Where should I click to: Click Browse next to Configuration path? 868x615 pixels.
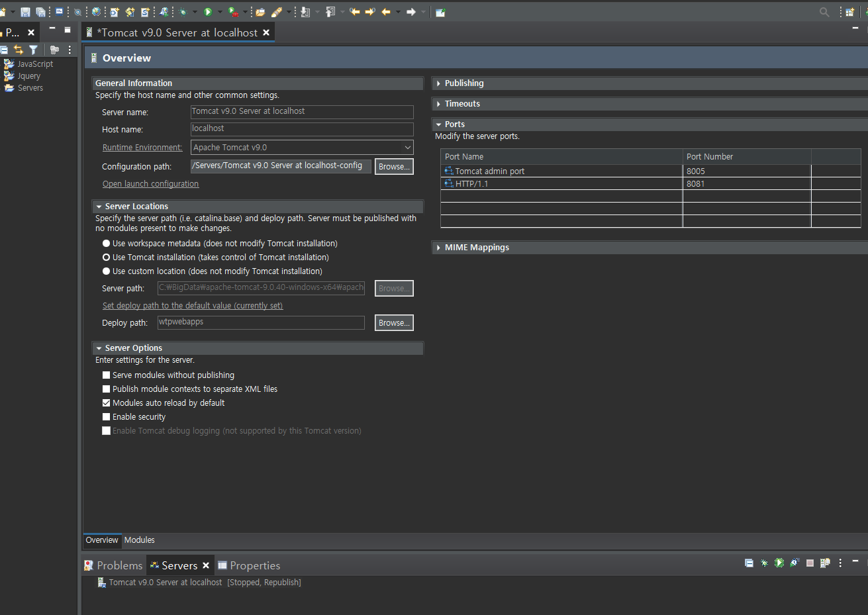(394, 167)
